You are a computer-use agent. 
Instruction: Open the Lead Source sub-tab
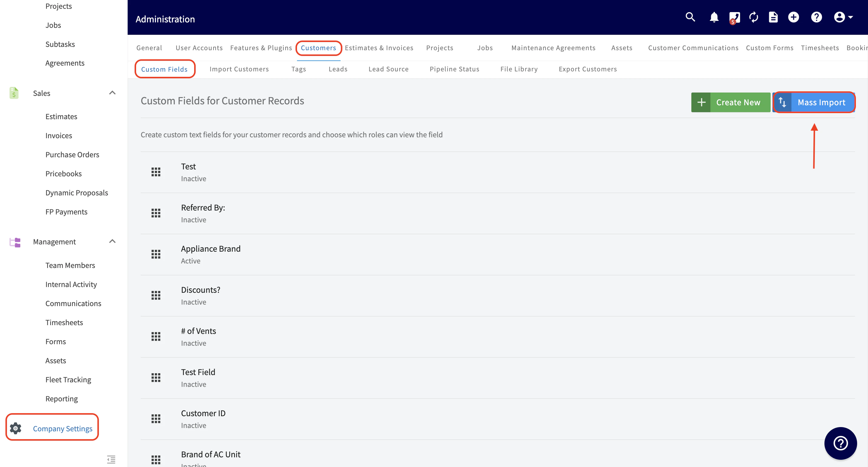click(x=389, y=69)
